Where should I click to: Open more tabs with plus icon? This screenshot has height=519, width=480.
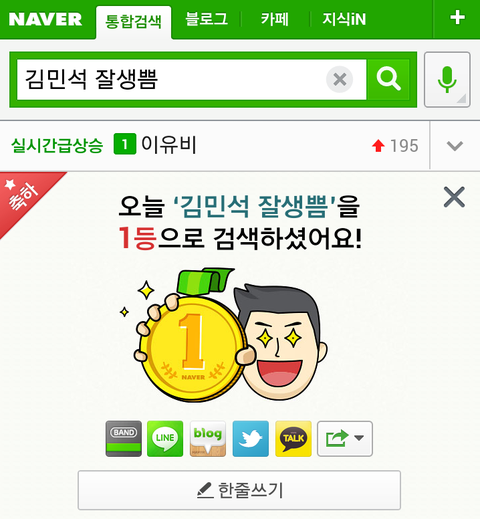point(457,18)
